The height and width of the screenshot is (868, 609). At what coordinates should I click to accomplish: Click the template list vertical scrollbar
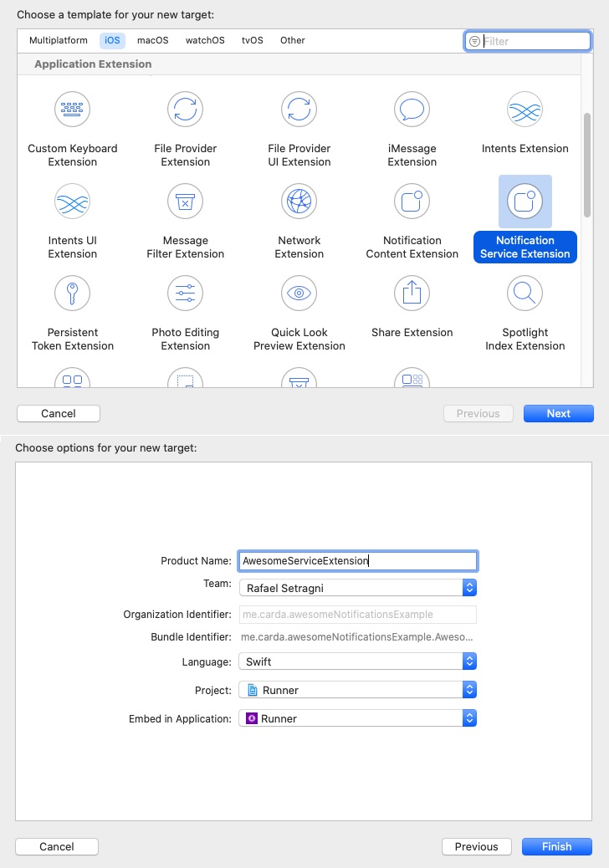pos(587,165)
